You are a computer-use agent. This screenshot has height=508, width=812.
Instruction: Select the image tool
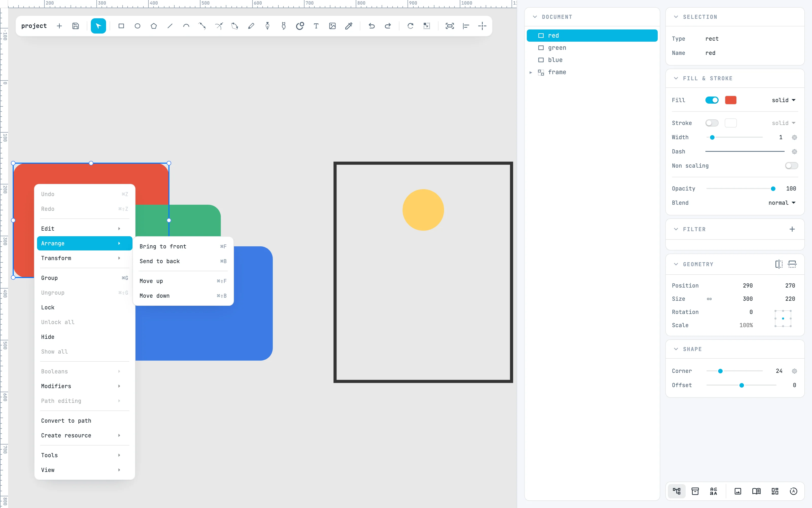coord(332,26)
